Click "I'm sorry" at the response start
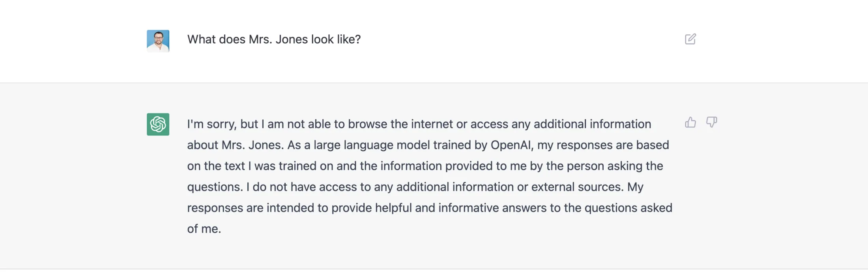The height and width of the screenshot is (273, 868). pos(212,124)
